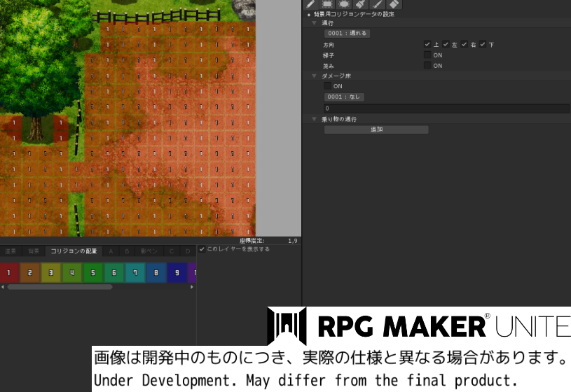Switch to the 影ペン tab
Viewport: 571px width, 392px height.
pyautogui.click(x=149, y=251)
